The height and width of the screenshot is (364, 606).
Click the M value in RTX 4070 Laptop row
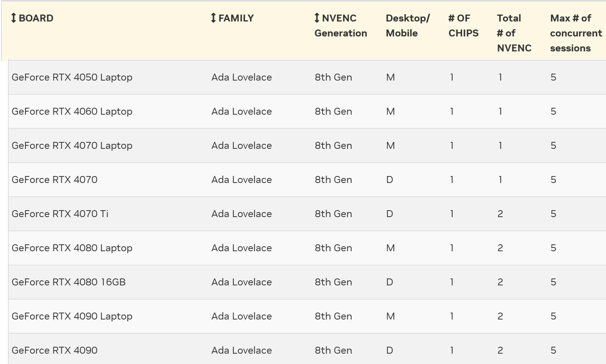tap(390, 145)
